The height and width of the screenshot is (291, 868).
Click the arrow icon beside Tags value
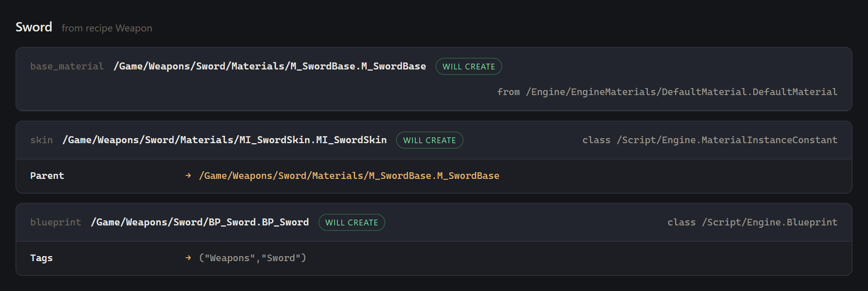(188, 258)
